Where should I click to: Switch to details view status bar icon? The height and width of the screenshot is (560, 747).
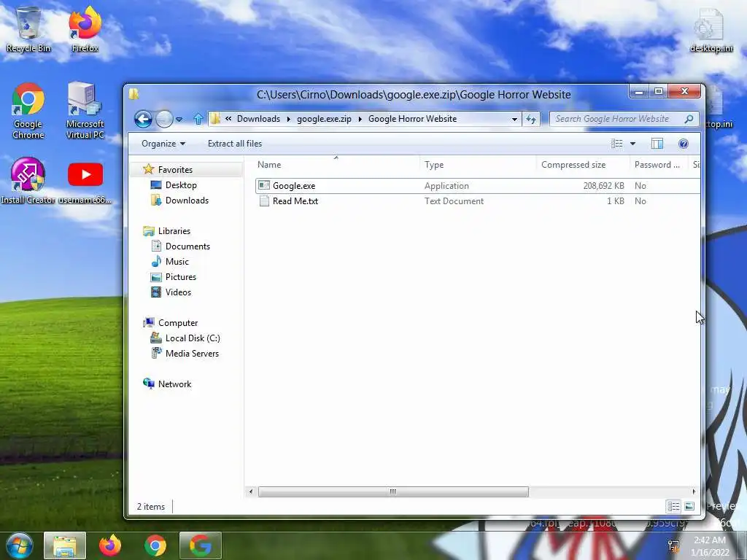coord(673,506)
